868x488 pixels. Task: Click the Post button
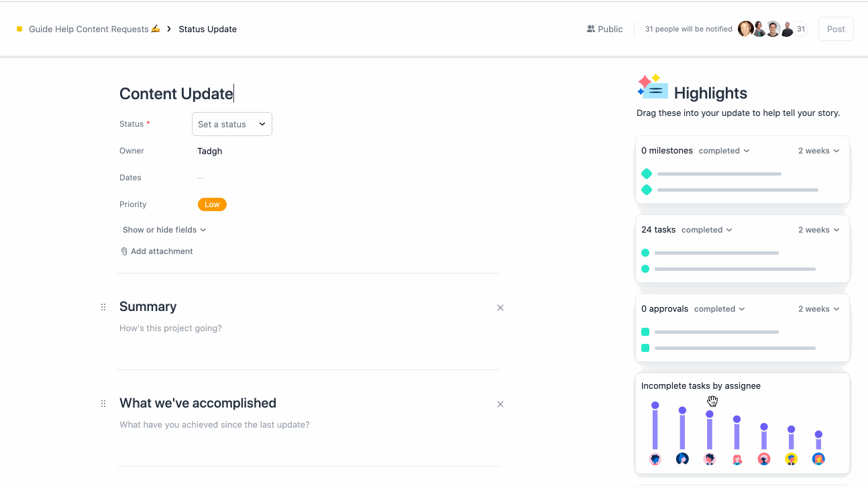835,29
